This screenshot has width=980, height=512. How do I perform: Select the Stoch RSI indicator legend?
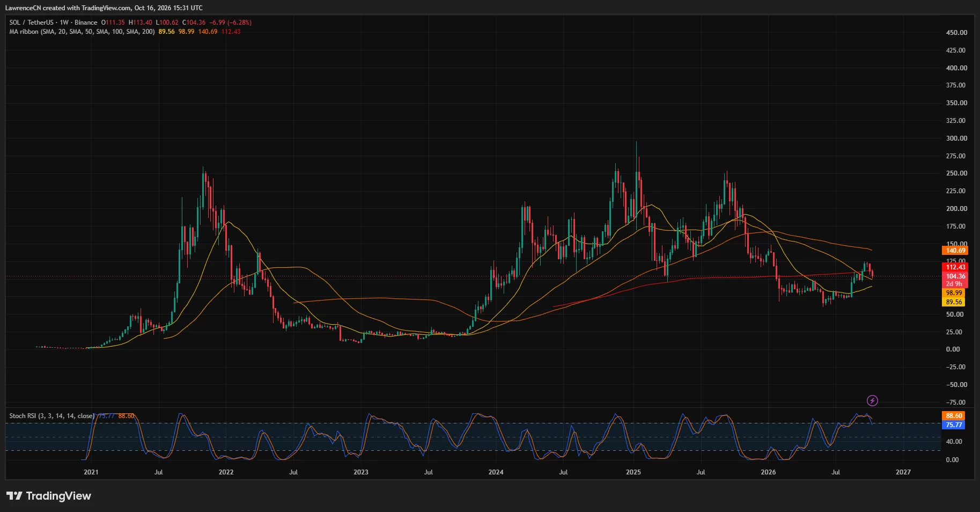pyautogui.click(x=52, y=416)
